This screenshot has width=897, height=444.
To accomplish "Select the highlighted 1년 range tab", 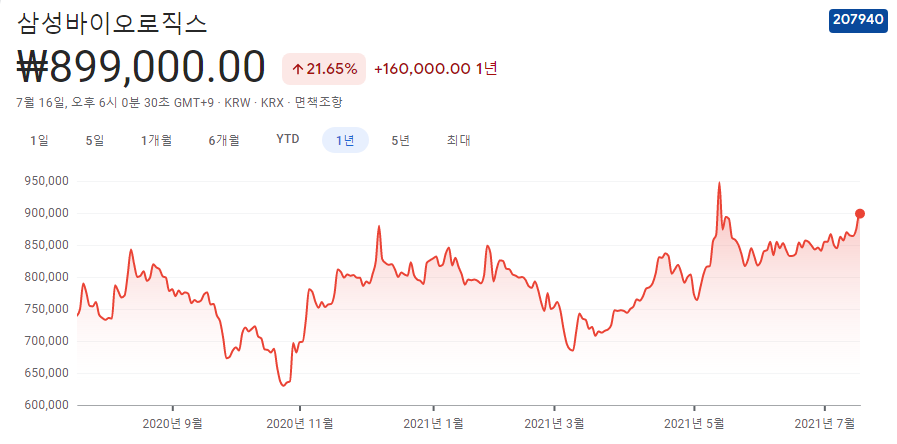I will tap(346, 140).
